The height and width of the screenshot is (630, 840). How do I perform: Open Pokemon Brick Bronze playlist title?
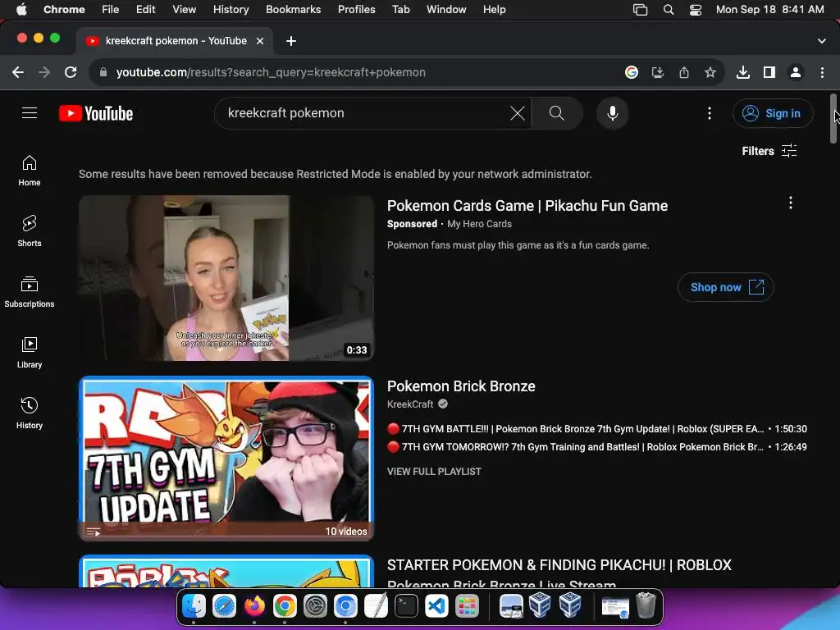coord(461,386)
